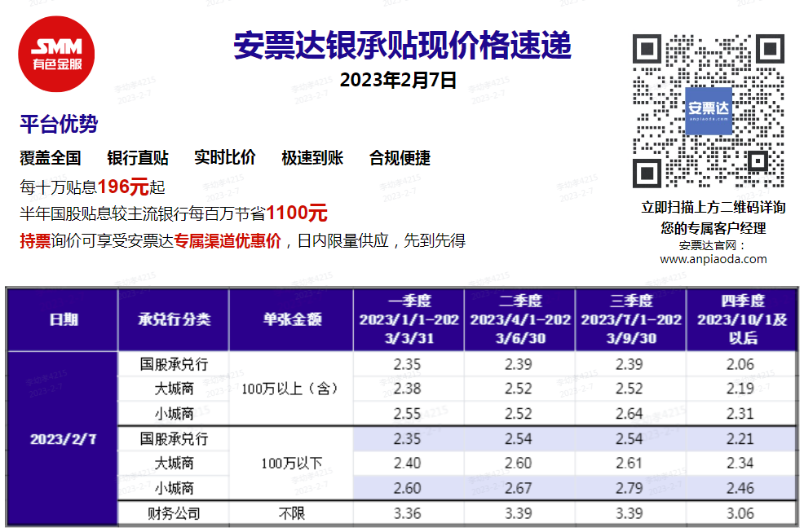Click the 3.36 rate cell

click(x=407, y=513)
